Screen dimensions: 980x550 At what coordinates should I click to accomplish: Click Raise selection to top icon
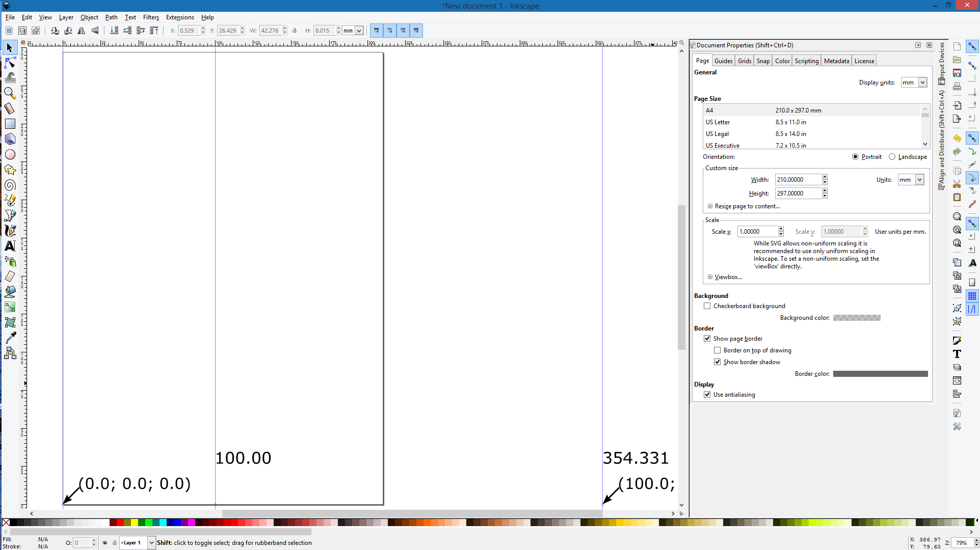tap(154, 31)
